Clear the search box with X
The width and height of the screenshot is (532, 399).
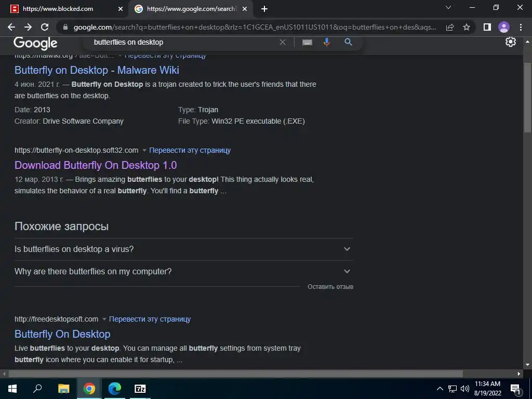point(282,42)
